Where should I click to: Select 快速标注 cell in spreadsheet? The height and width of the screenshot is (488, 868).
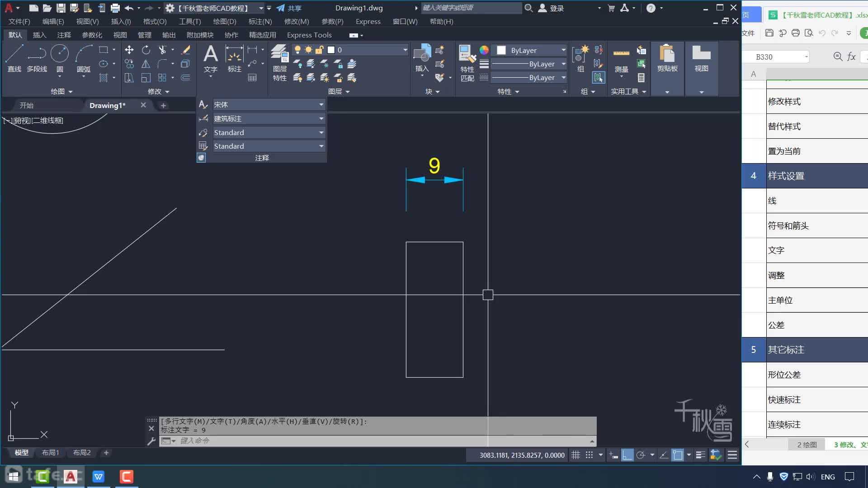tap(817, 399)
